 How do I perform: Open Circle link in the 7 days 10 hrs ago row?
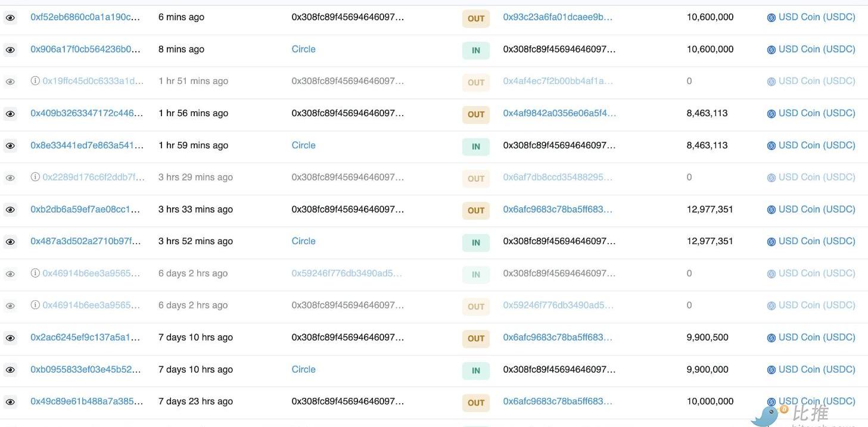click(303, 369)
